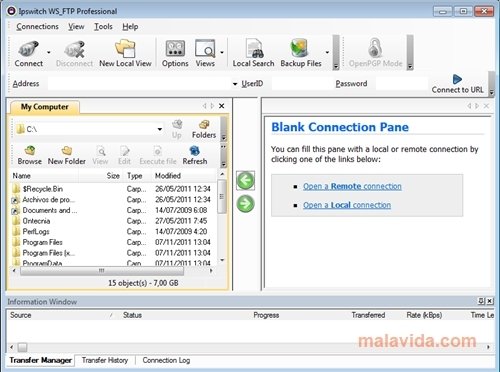
Task: Select the $Recycle.Bin folder
Action: [42, 189]
